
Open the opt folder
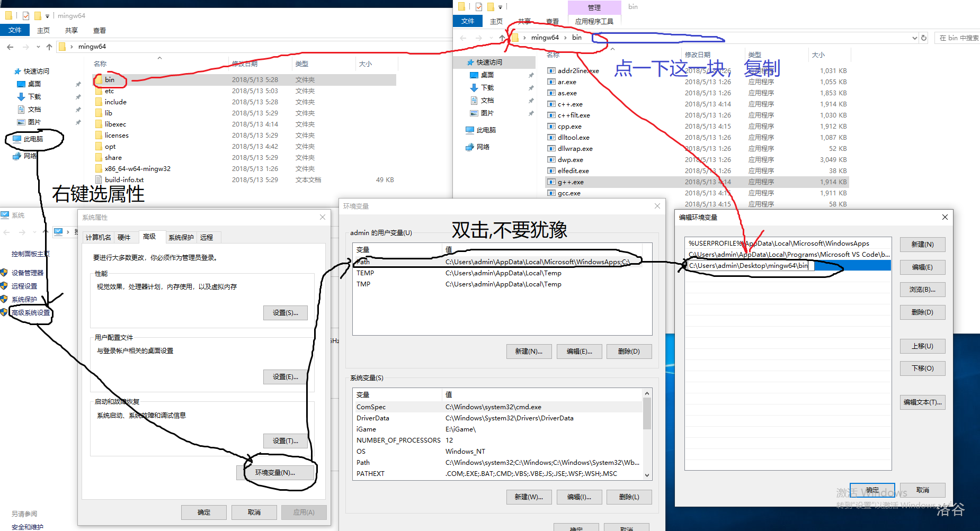coord(110,147)
